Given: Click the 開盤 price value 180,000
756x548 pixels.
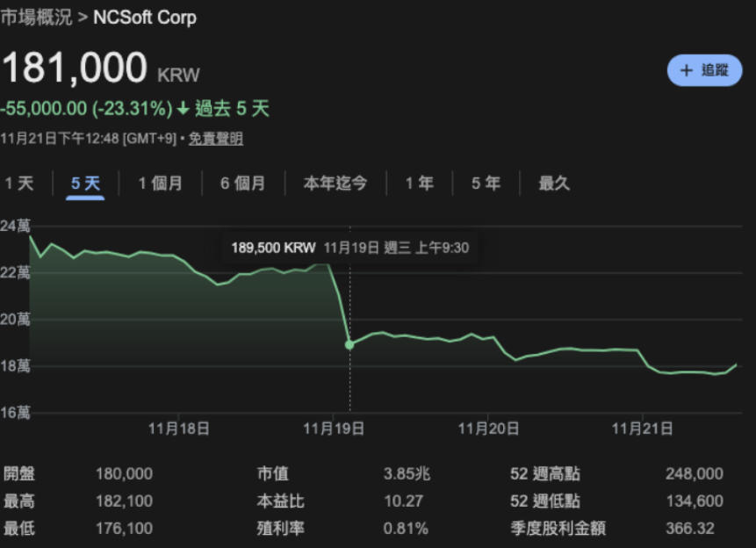Looking at the screenshot, I should [124, 473].
